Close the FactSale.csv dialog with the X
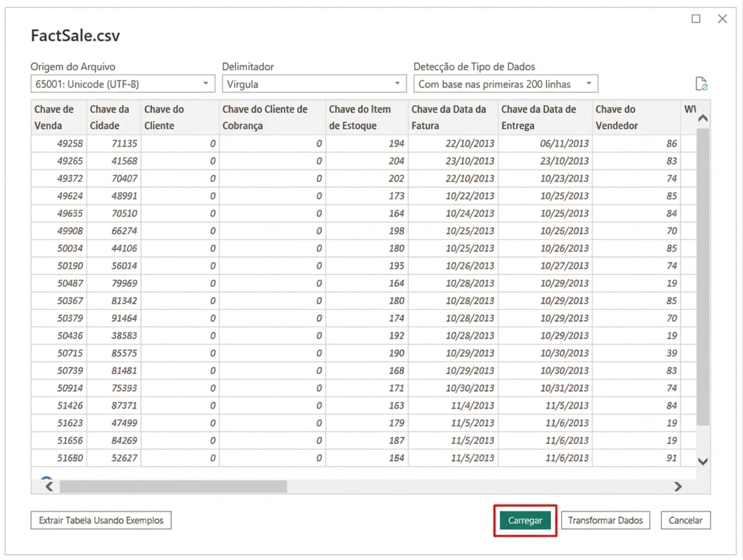Viewport: 743px width, 560px height. [x=722, y=19]
